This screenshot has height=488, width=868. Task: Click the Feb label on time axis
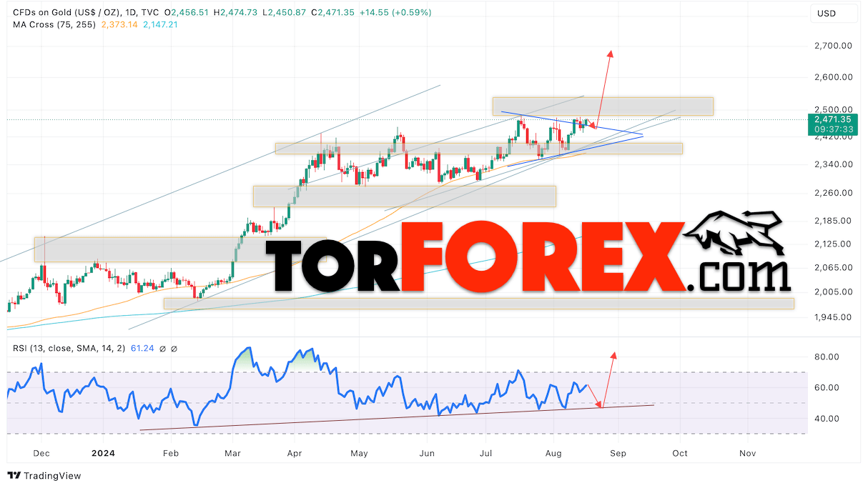(170, 453)
